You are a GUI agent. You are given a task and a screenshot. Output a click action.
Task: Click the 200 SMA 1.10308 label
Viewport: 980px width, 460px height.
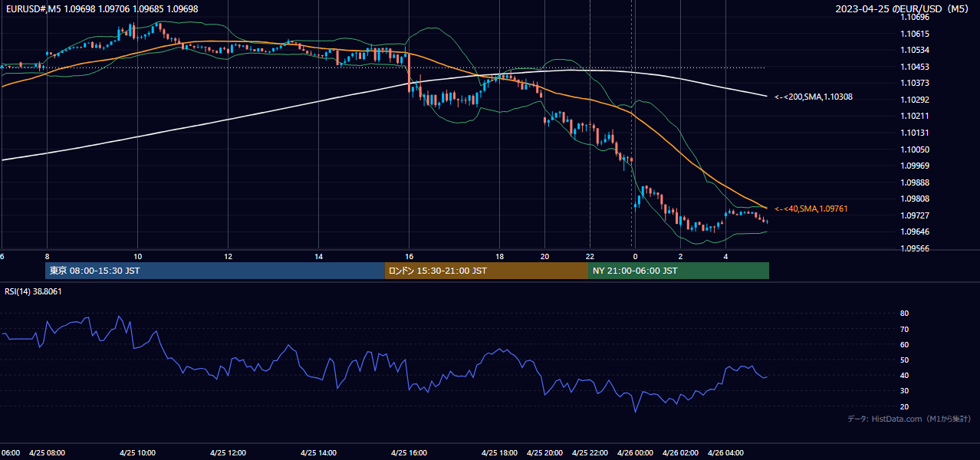(814, 97)
